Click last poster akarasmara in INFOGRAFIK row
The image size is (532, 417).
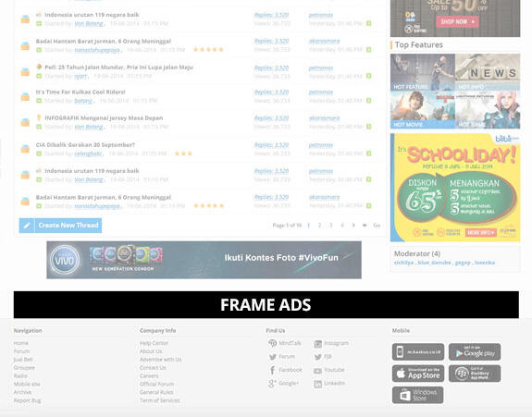tap(324, 118)
